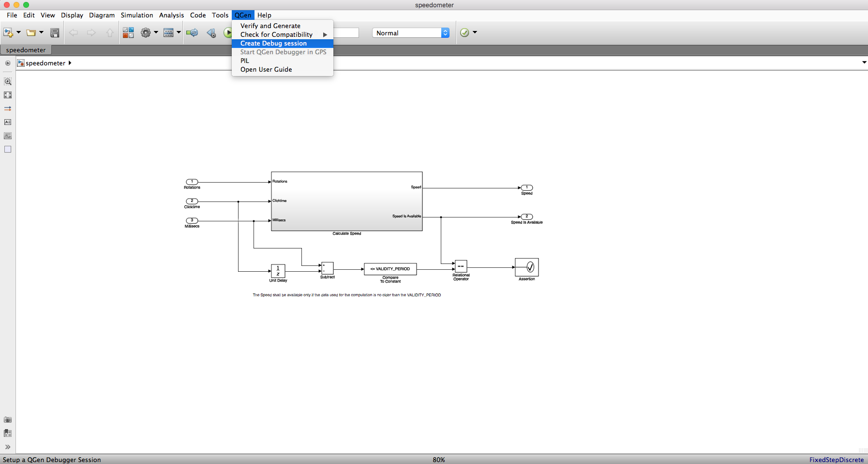
Task: Open the Simulation menu
Action: (x=137, y=15)
